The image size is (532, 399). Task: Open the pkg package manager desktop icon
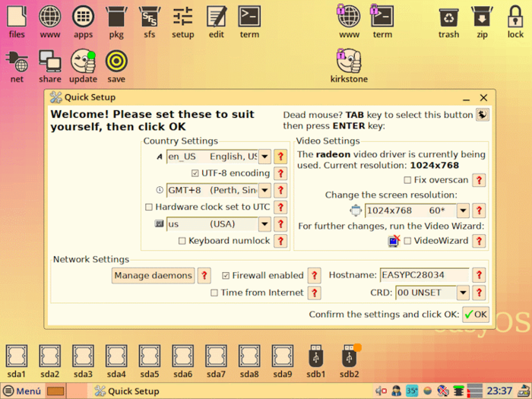pos(116,20)
